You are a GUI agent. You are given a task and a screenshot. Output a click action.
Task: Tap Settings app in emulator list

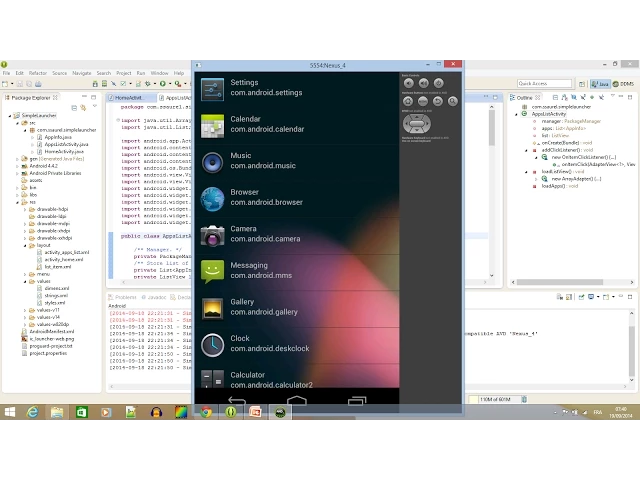[x=297, y=88]
